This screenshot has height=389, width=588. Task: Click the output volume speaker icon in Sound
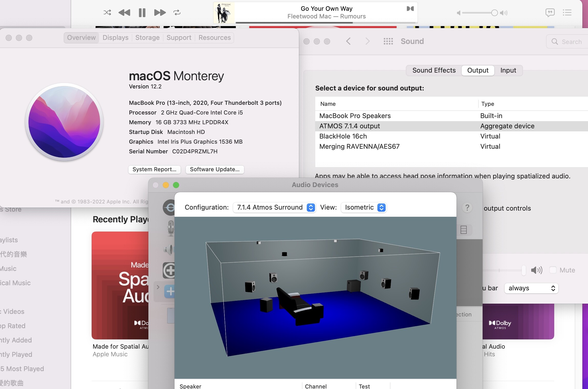coord(537,270)
